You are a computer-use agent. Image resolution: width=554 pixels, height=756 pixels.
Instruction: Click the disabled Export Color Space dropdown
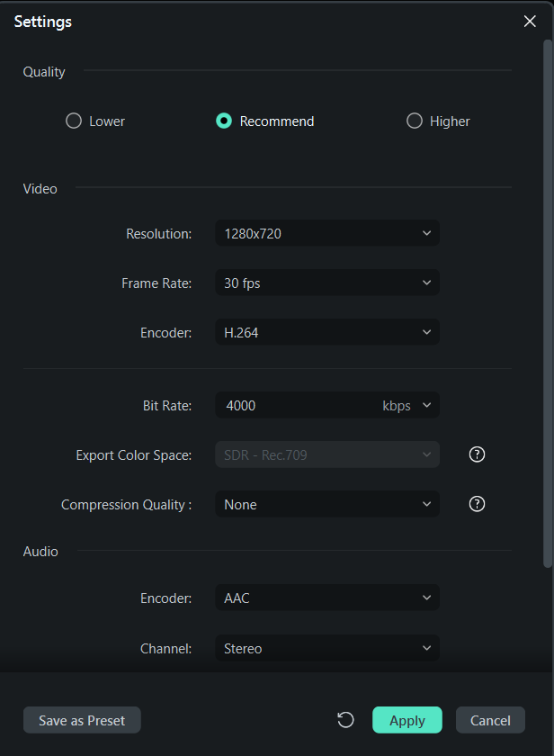point(327,454)
